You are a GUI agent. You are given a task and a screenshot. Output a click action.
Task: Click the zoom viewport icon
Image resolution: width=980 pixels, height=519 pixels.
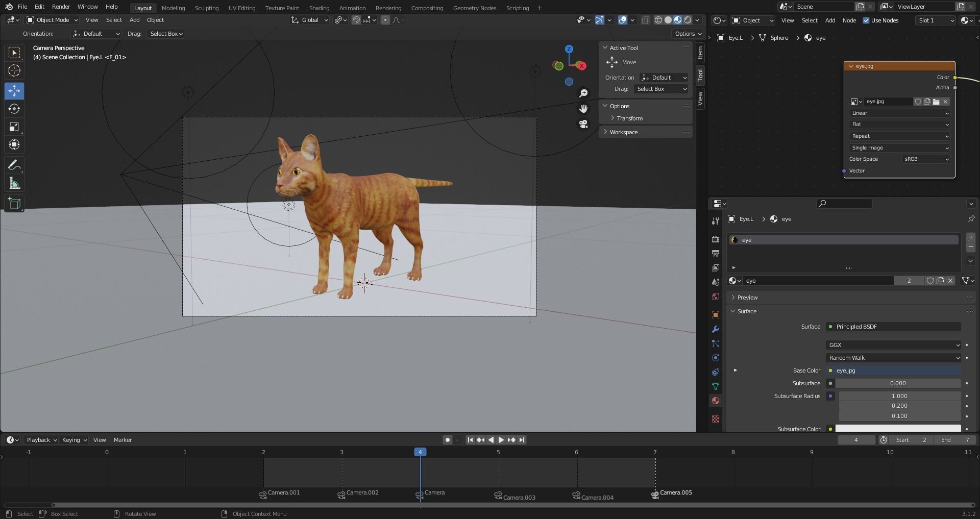click(x=583, y=93)
